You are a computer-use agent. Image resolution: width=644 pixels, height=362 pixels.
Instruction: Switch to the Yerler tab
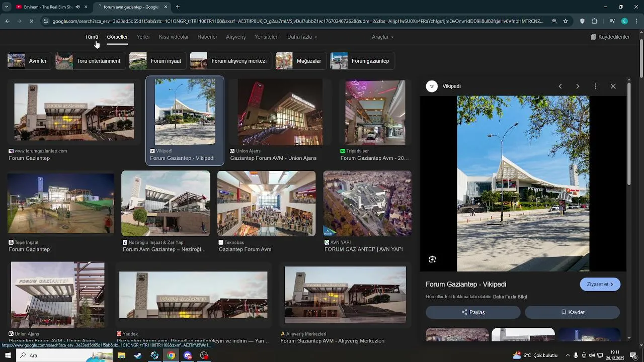[x=143, y=37]
